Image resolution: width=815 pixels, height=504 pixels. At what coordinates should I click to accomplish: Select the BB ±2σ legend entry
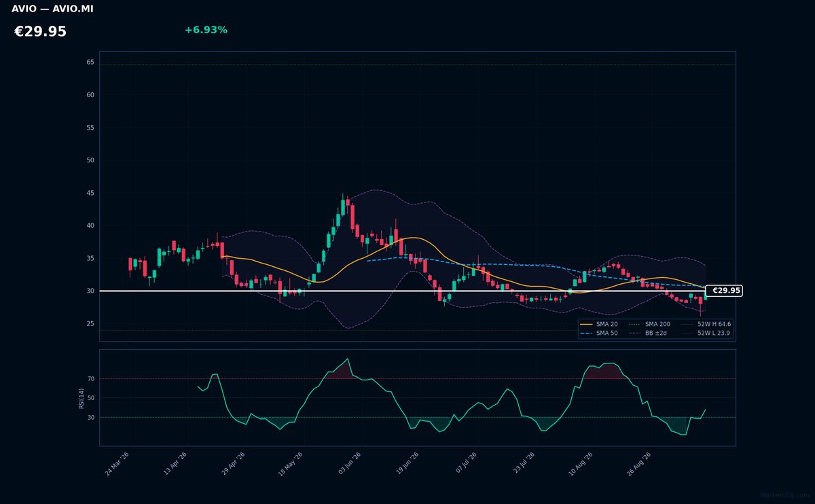pos(649,333)
